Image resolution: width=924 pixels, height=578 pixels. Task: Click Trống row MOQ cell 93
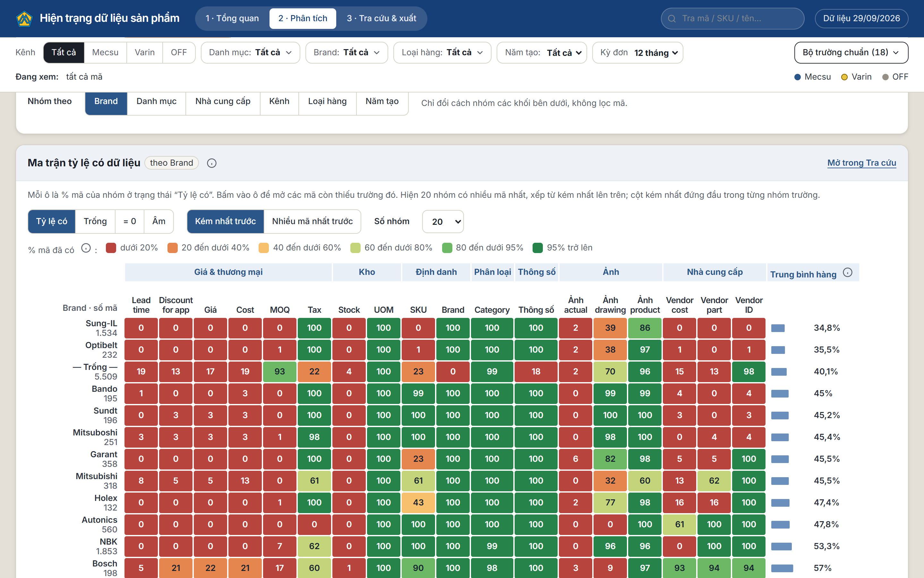[x=279, y=372]
